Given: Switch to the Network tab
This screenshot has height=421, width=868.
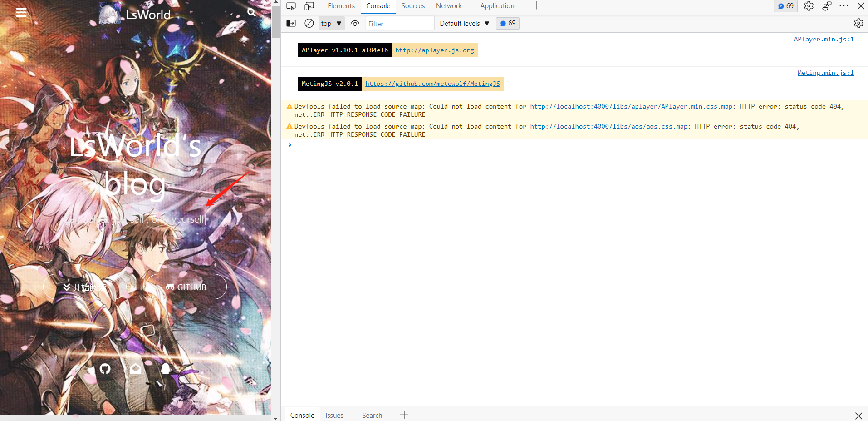Looking at the screenshot, I should pyautogui.click(x=449, y=6).
